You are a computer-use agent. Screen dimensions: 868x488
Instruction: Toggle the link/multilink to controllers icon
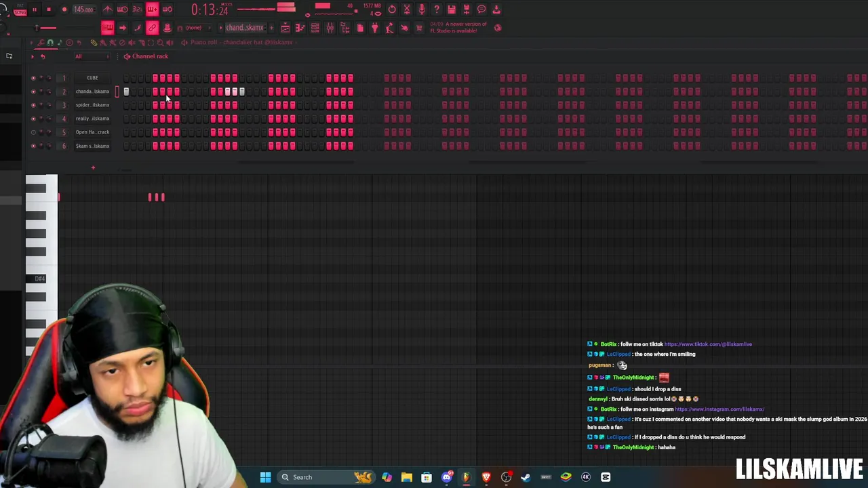pyautogui.click(x=152, y=28)
